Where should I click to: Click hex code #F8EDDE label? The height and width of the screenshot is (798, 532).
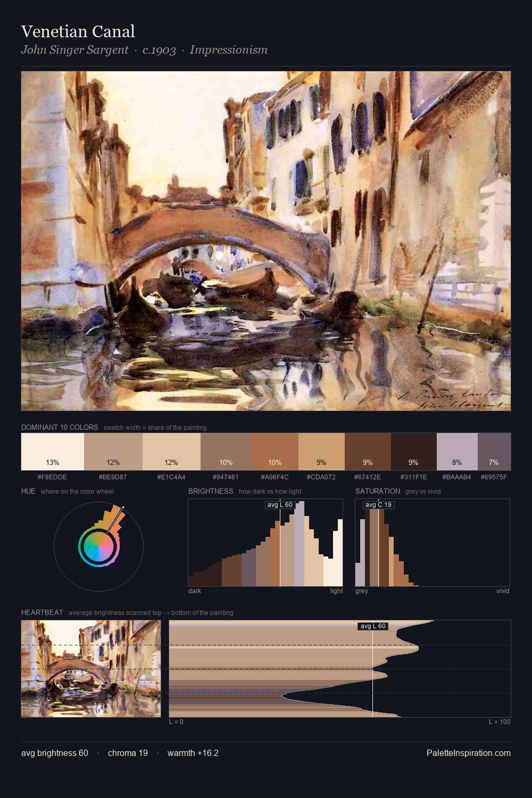53,477
